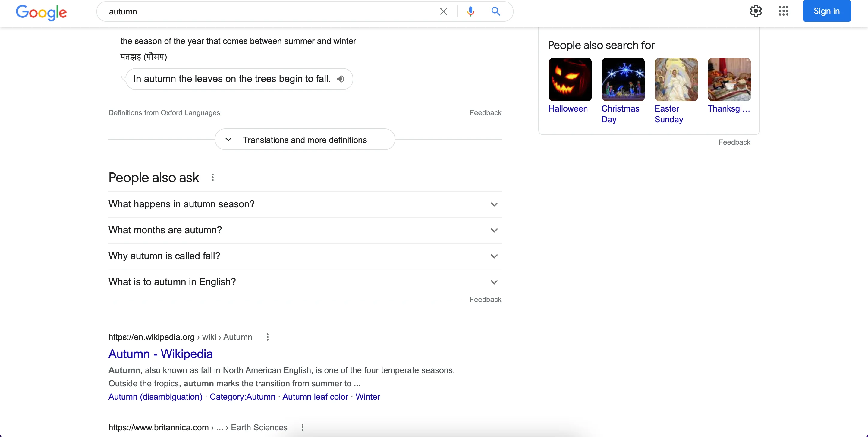Image resolution: width=868 pixels, height=437 pixels.
Task: Open the Google apps grid
Action: (x=783, y=11)
